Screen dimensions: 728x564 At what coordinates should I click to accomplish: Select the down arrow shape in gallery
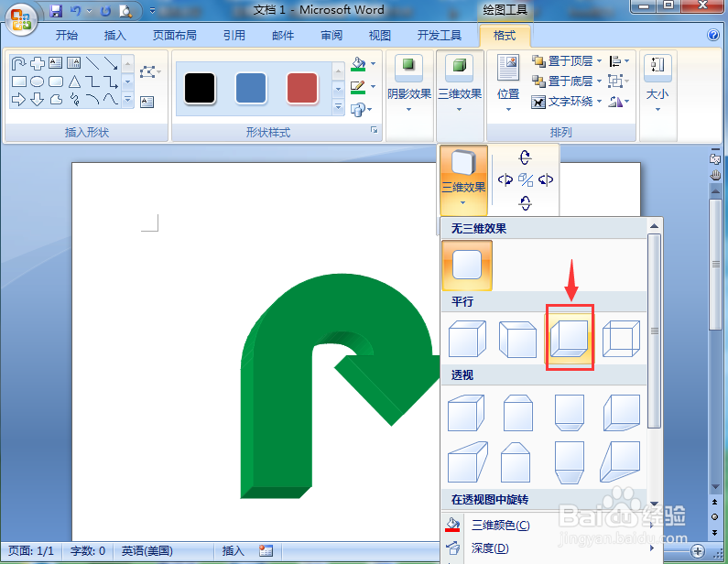pos(38,99)
